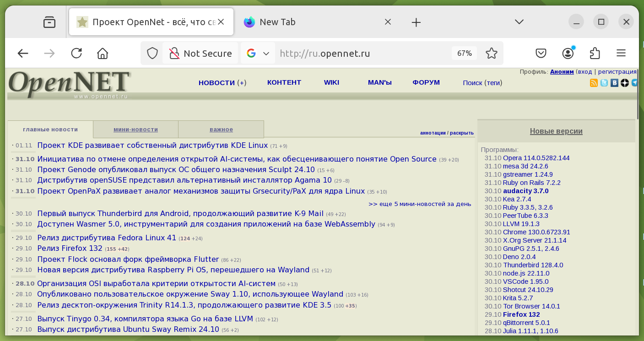The image size is (644, 341).
Task: Open the Fedora Linux 41 release news
Action: coord(107,238)
